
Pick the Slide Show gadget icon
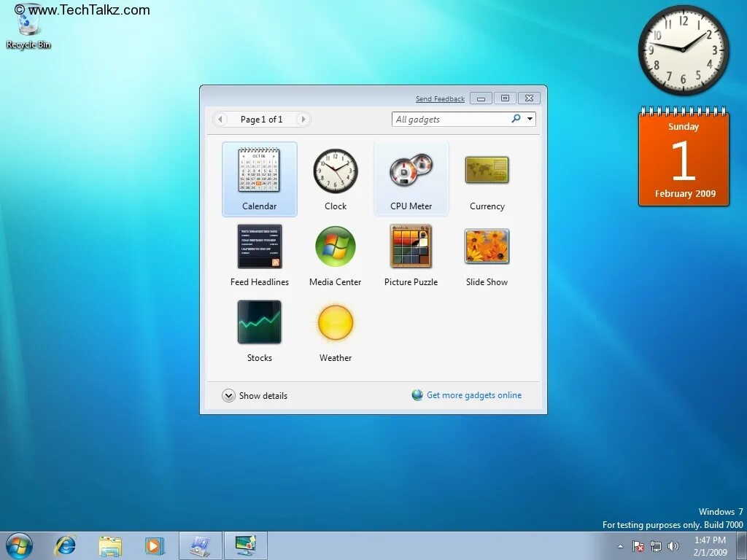[x=487, y=246]
